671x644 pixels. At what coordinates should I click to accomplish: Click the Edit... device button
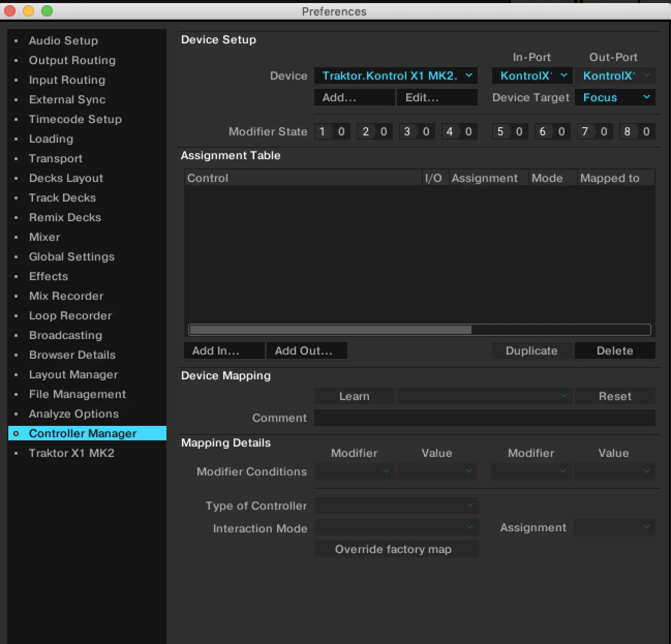[437, 98]
